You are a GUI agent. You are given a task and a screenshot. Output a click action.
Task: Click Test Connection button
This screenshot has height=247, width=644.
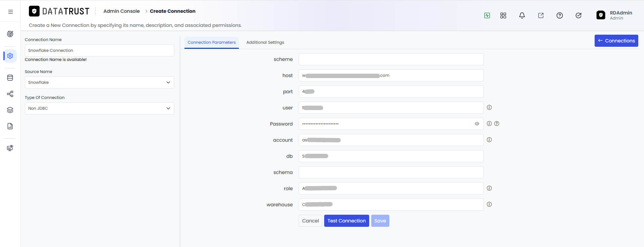347,221
